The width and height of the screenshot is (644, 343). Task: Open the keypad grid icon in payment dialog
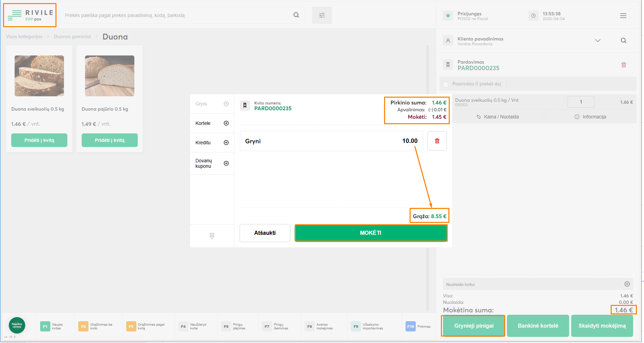(212, 235)
